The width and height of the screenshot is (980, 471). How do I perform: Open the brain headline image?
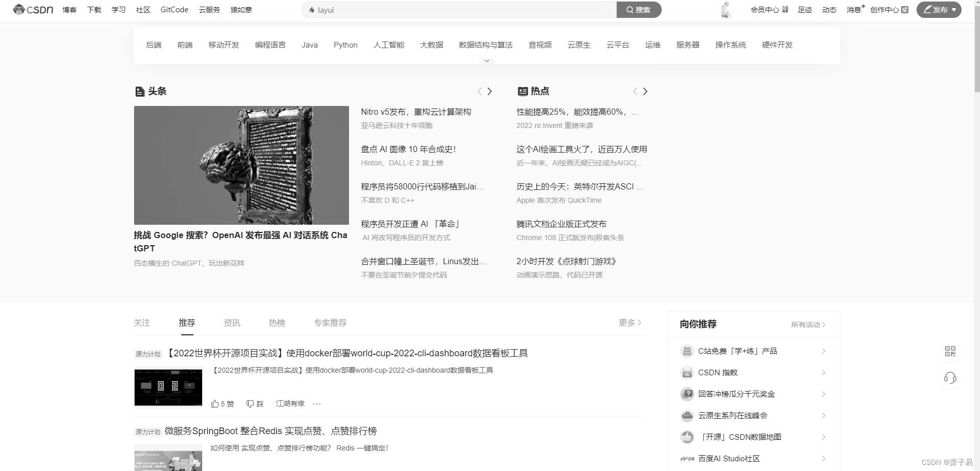click(241, 165)
